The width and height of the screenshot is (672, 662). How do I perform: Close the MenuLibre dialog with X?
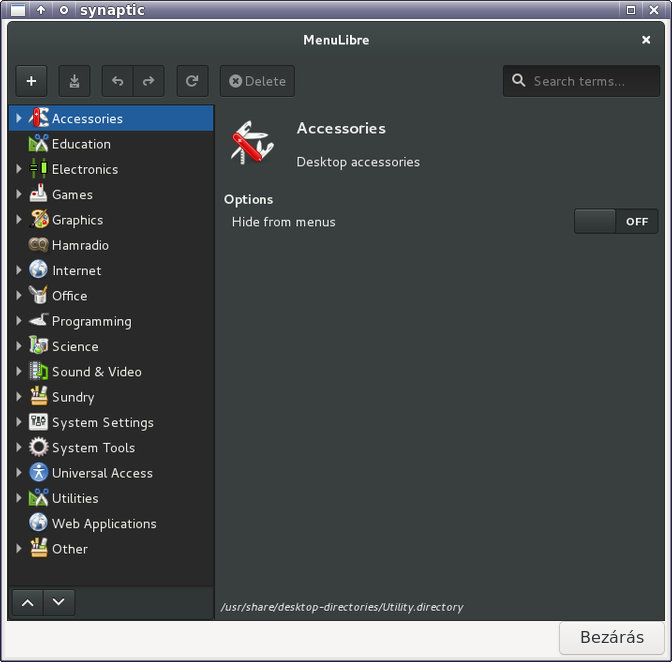coord(646,40)
